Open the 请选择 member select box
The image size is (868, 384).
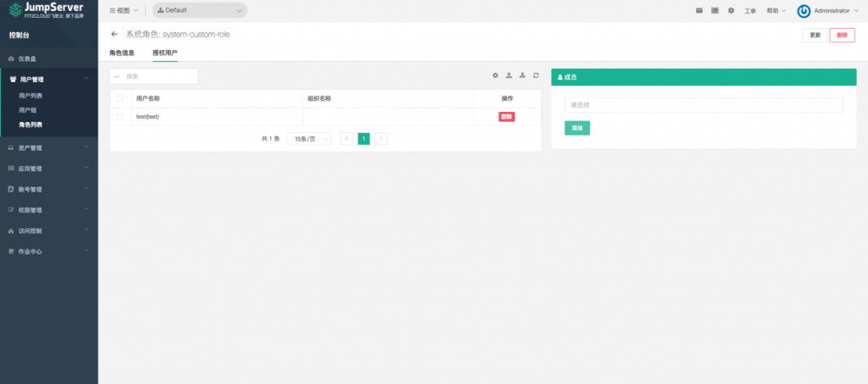704,105
